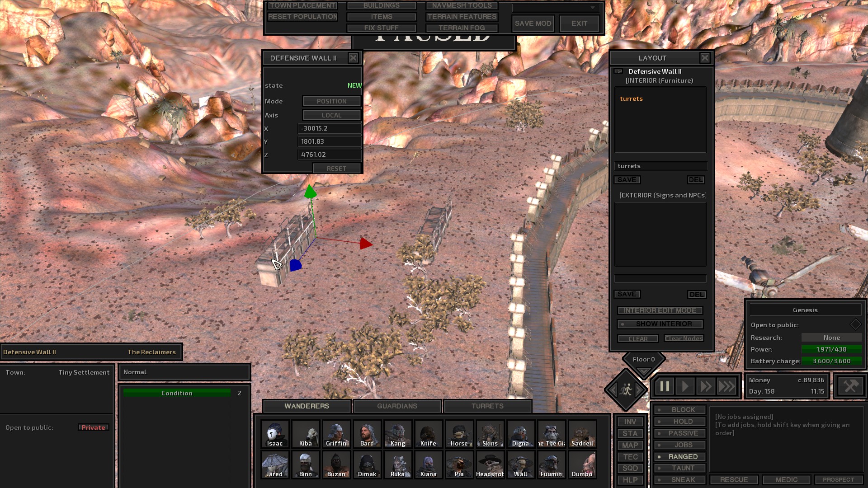Click Battery charge 3,600/3,600 bar
This screenshot has width=868, height=488.
831,361
